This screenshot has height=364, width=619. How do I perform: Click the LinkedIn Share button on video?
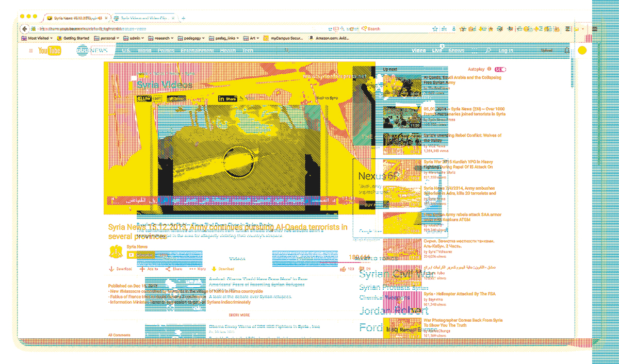tap(228, 98)
